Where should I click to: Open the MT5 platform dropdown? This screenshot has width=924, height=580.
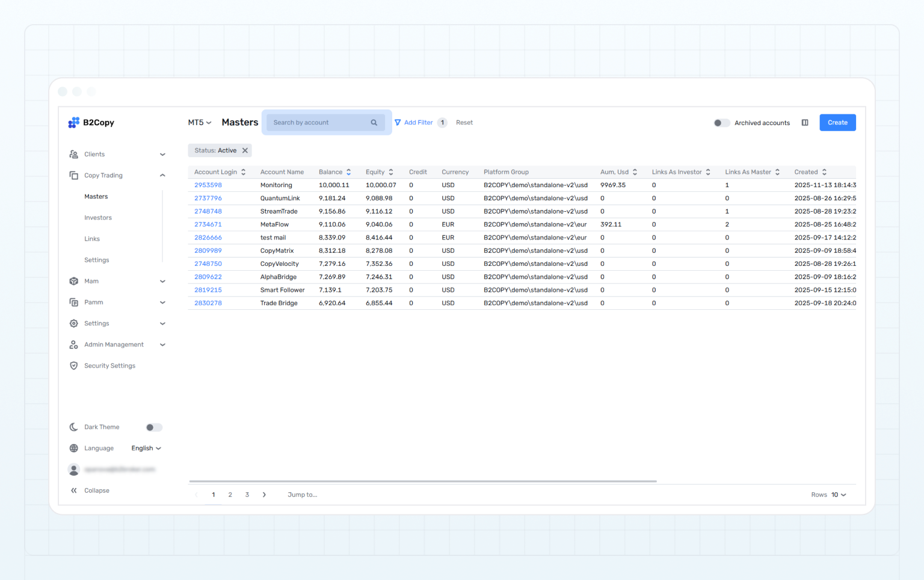200,123
